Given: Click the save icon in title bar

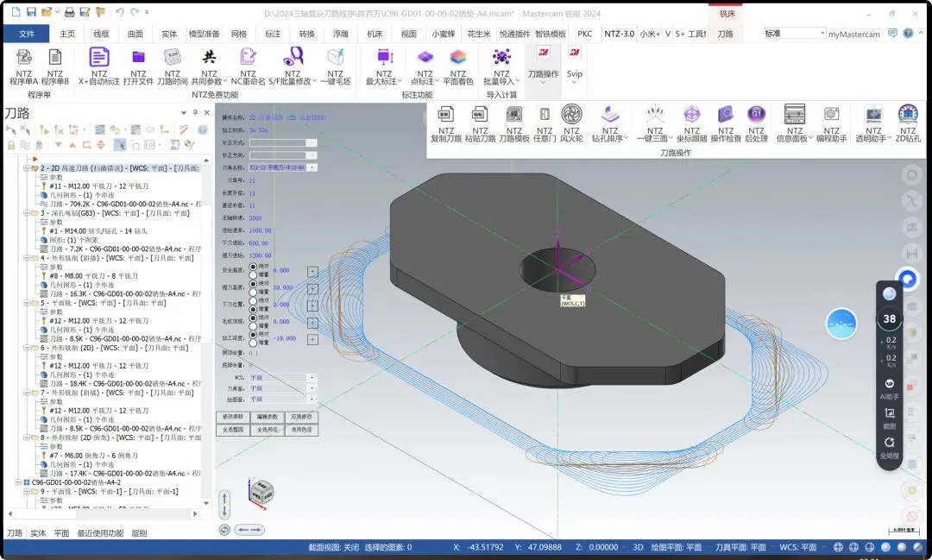Looking at the screenshot, I should click(x=31, y=12).
